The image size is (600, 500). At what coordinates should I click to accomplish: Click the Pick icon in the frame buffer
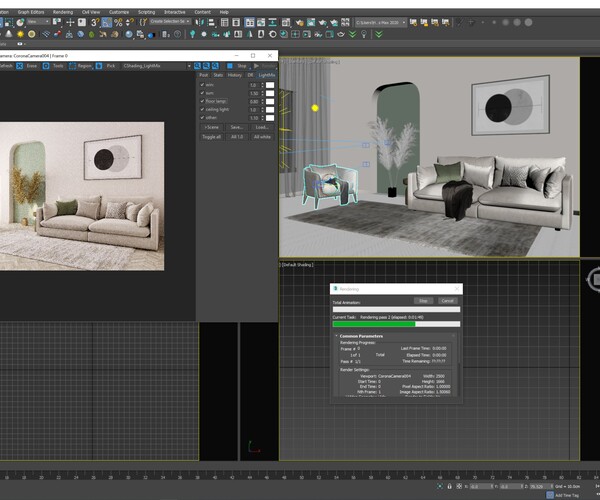point(99,66)
